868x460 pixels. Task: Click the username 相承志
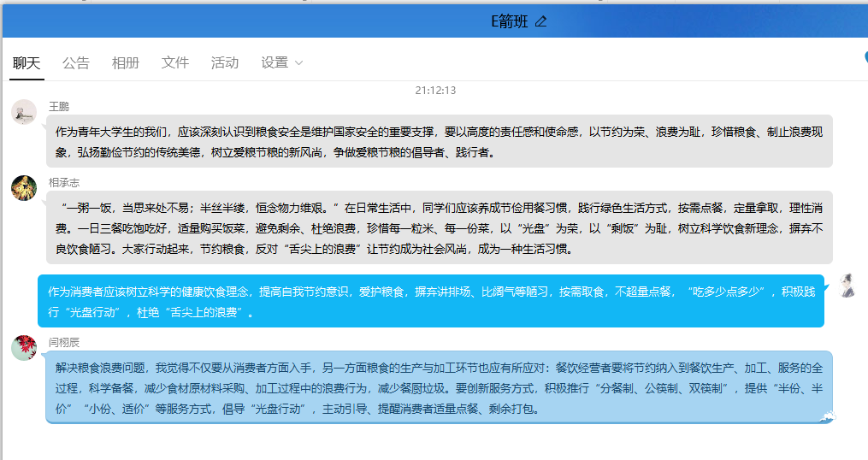point(64,182)
